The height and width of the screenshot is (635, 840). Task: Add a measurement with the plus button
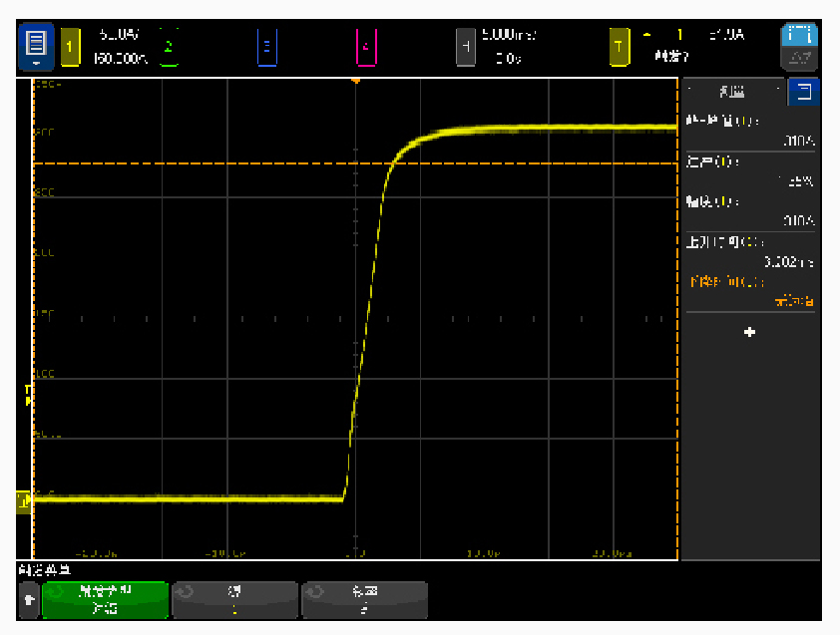click(x=749, y=333)
